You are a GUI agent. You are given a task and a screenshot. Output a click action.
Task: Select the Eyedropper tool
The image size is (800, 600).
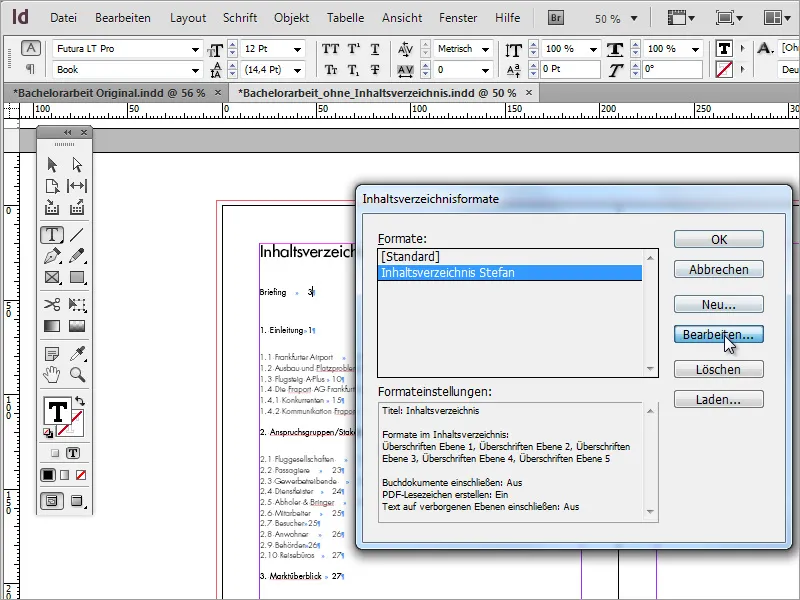(77, 353)
